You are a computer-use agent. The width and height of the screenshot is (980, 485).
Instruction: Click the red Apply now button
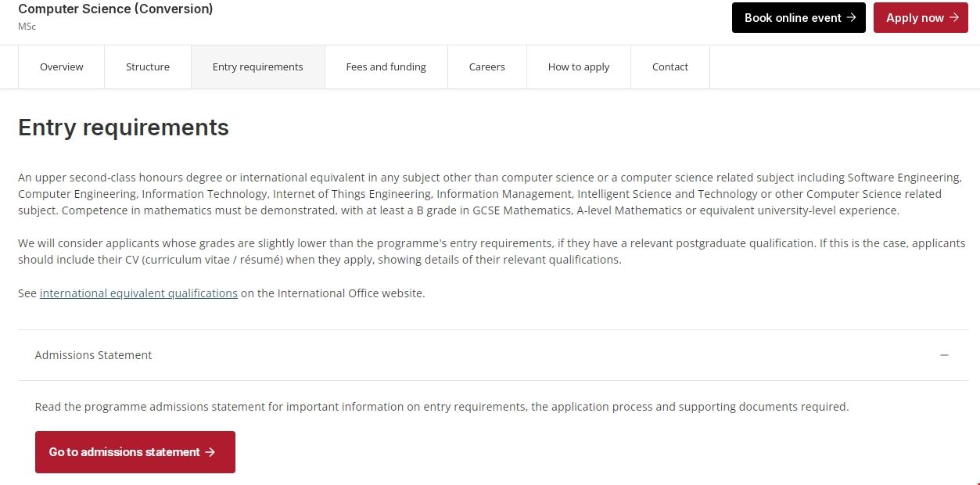click(x=920, y=18)
